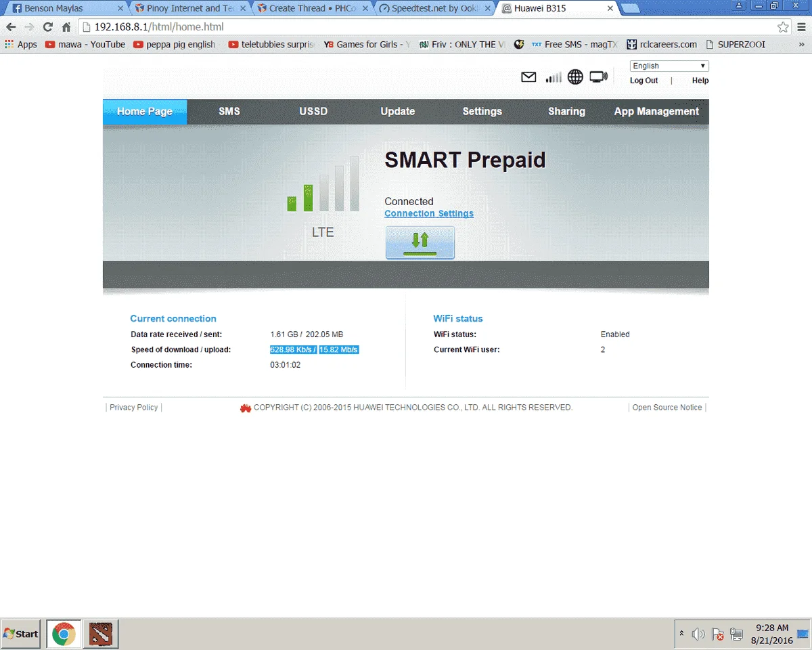Click the action center flag tray icon
The width and height of the screenshot is (812, 650).
click(x=718, y=634)
